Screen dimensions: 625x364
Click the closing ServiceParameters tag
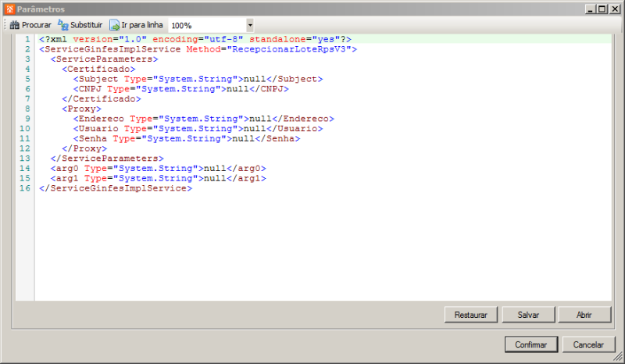(x=107, y=159)
